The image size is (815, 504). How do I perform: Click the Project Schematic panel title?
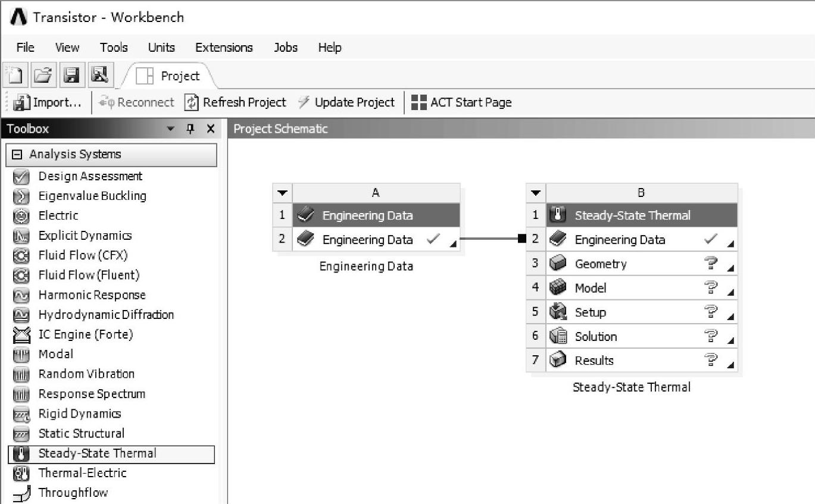(x=280, y=129)
